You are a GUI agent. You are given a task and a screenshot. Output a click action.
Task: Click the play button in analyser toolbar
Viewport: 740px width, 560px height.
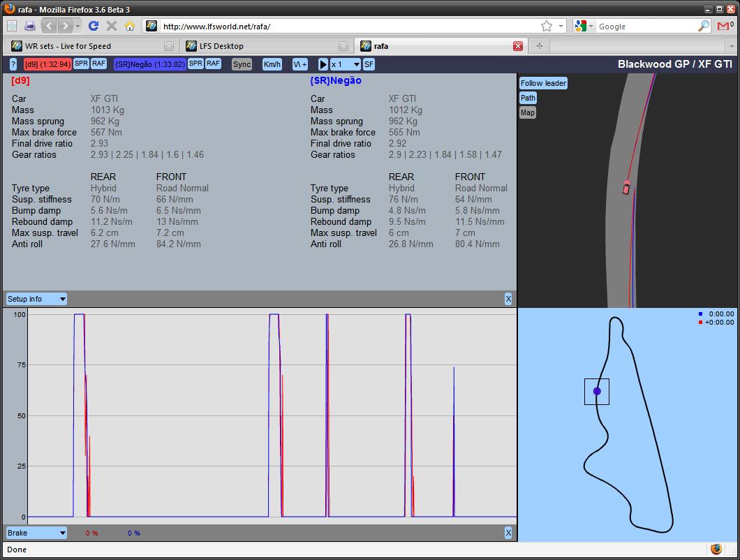323,64
